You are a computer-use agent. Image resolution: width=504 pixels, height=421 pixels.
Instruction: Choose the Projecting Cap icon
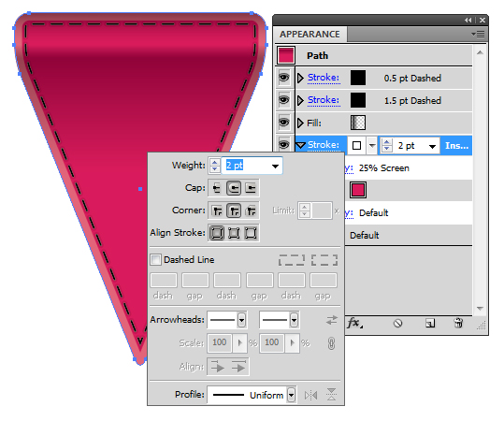(251, 188)
